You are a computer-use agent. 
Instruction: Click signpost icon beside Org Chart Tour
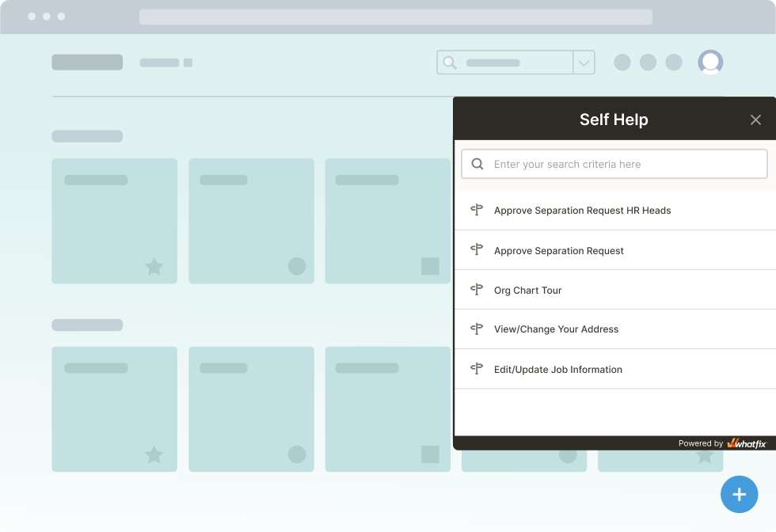477,289
